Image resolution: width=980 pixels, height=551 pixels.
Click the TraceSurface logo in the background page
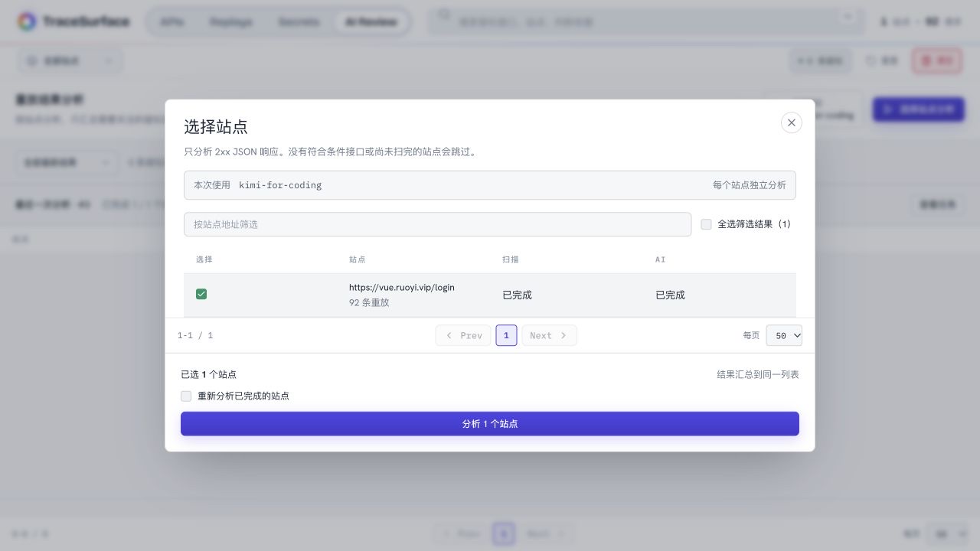coord(73,21)
